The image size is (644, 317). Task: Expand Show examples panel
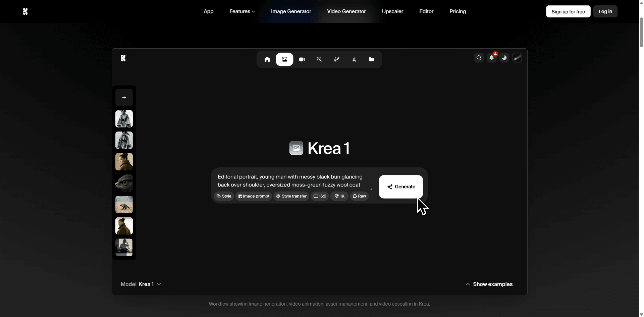pos(489,284)
